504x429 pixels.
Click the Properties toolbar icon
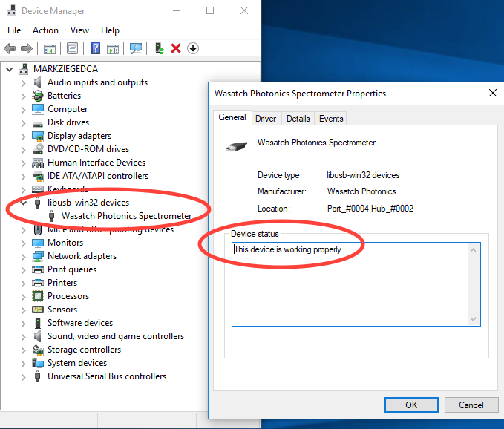tap(72, 49)
